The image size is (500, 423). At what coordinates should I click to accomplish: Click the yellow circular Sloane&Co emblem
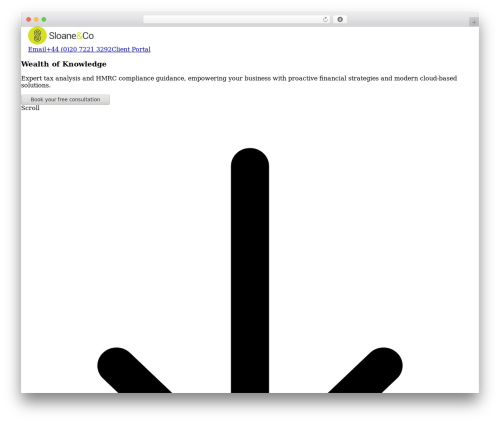coord(37,35)
